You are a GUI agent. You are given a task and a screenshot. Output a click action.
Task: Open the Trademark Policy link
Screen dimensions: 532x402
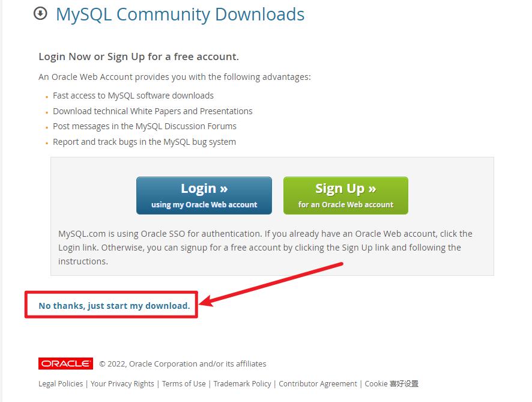(242, 383)
